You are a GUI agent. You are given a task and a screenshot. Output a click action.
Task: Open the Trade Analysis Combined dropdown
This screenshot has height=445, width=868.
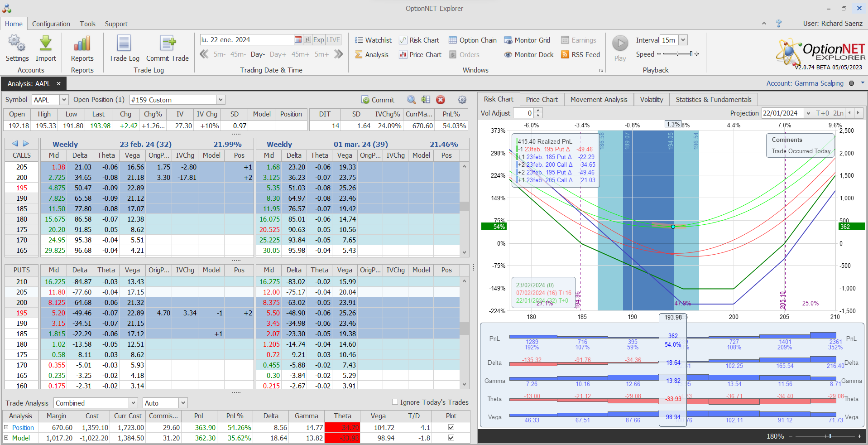(133, 403)
